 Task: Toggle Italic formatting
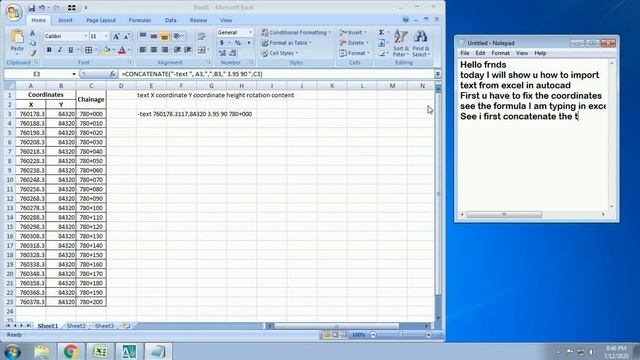tap(60, 50)
